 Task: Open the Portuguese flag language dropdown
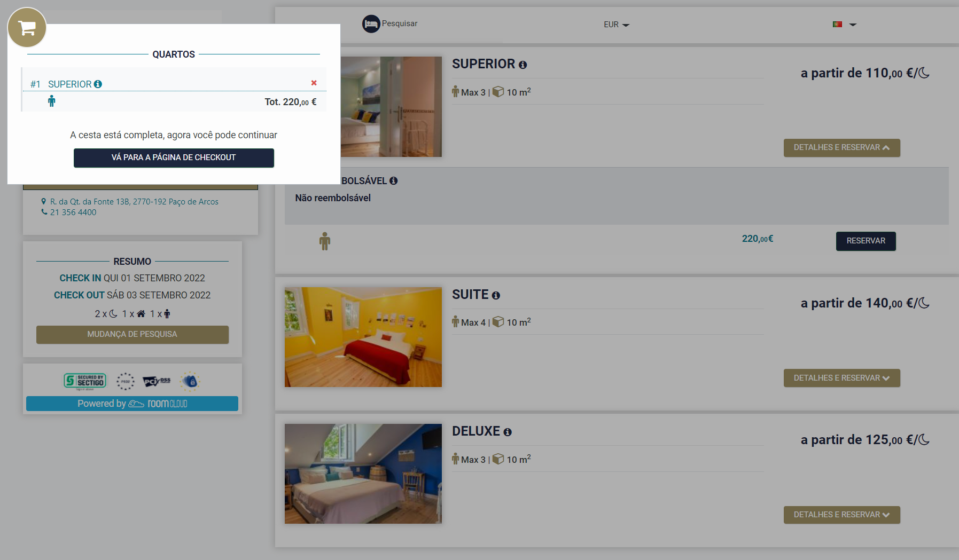844,25
